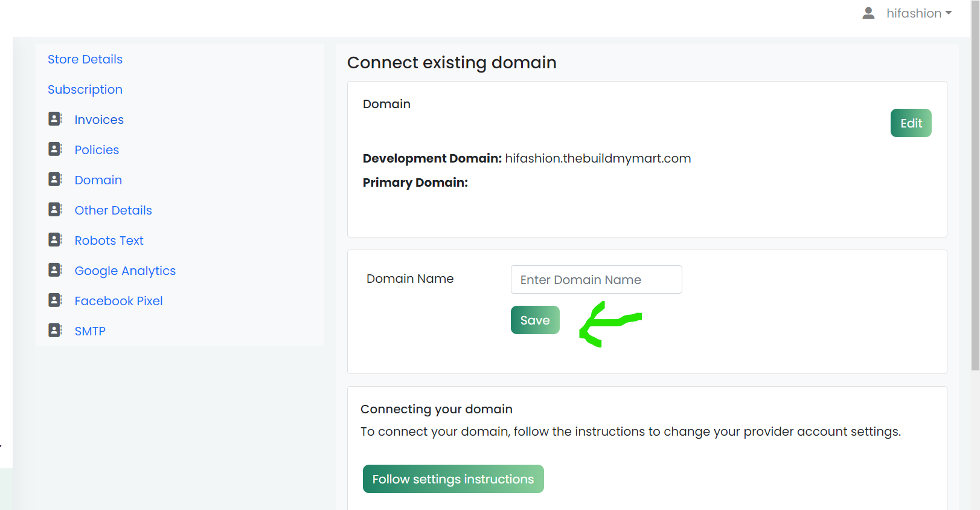Go to the Google Analytics settings

(x=125, y=271)
